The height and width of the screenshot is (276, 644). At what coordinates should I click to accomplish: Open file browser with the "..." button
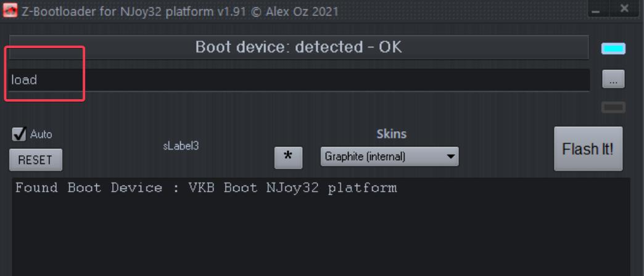pyautogui.click(x=613, y=79)
